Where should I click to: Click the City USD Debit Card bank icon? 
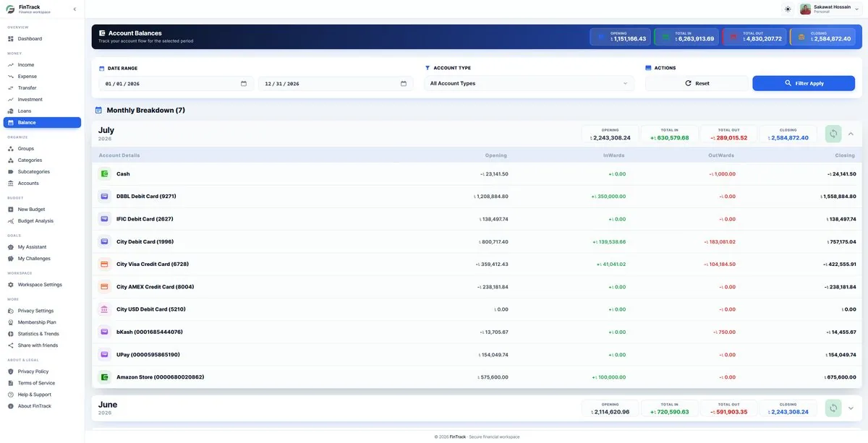coord(105,309)
